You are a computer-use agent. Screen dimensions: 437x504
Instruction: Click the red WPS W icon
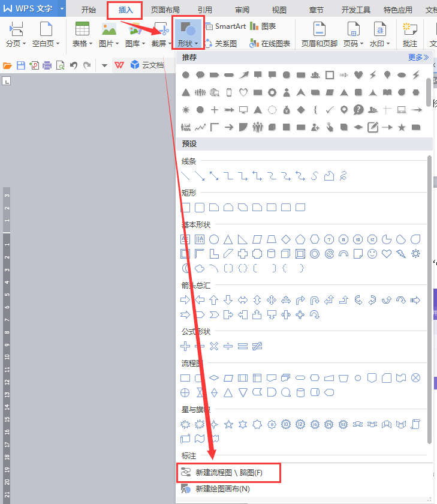tap(119, 65)
